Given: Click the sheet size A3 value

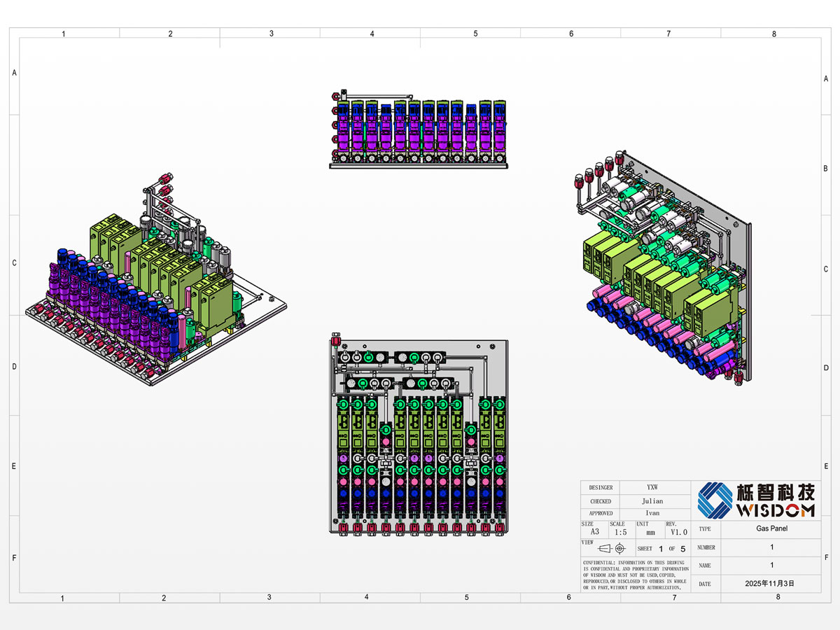Looking at the screenshot, I should 594,532.
